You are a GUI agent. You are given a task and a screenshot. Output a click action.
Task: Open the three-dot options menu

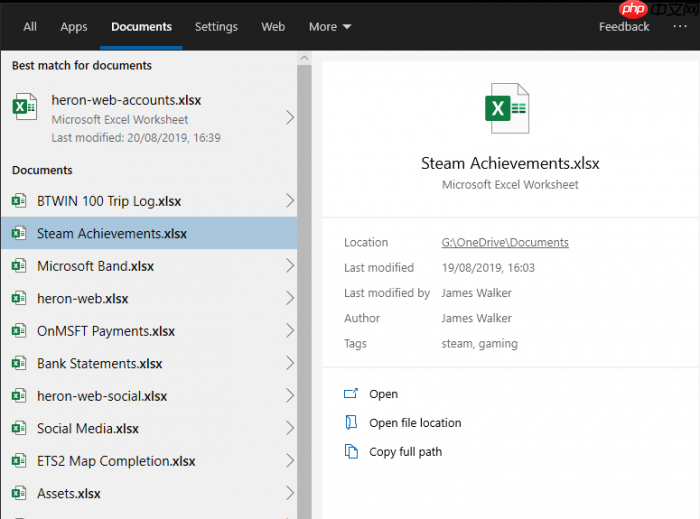click(679, 26)
